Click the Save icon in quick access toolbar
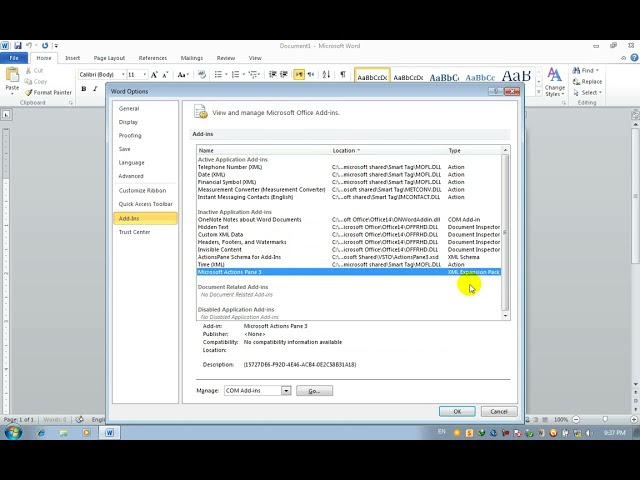 click(x=18, y=45)
